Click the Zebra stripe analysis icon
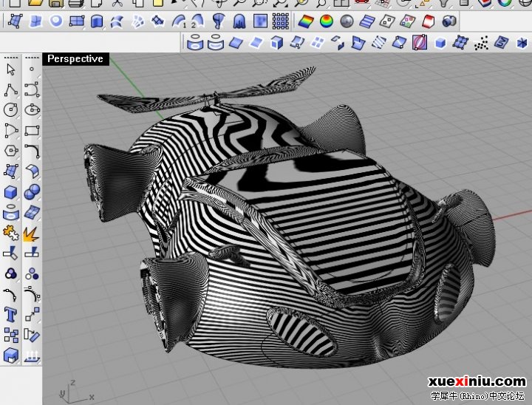The width and height of the screenshot is (532, 405). click(x=367, y=21)
